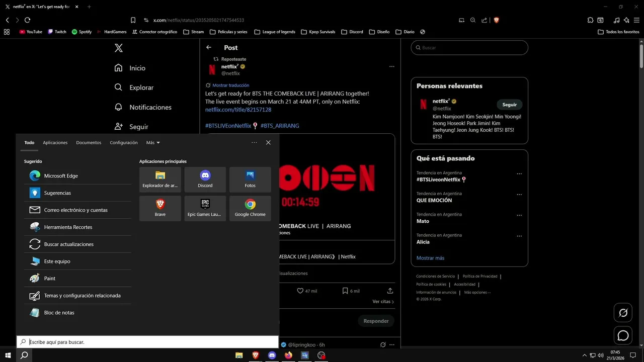644x362 pixels.
Task: Open browser extensions puzzle icon
Action: tap(590, 20)
